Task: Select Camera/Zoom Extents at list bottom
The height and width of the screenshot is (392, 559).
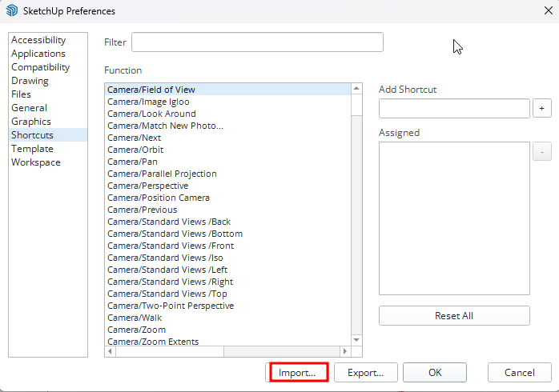Action: tap(228, 341)
